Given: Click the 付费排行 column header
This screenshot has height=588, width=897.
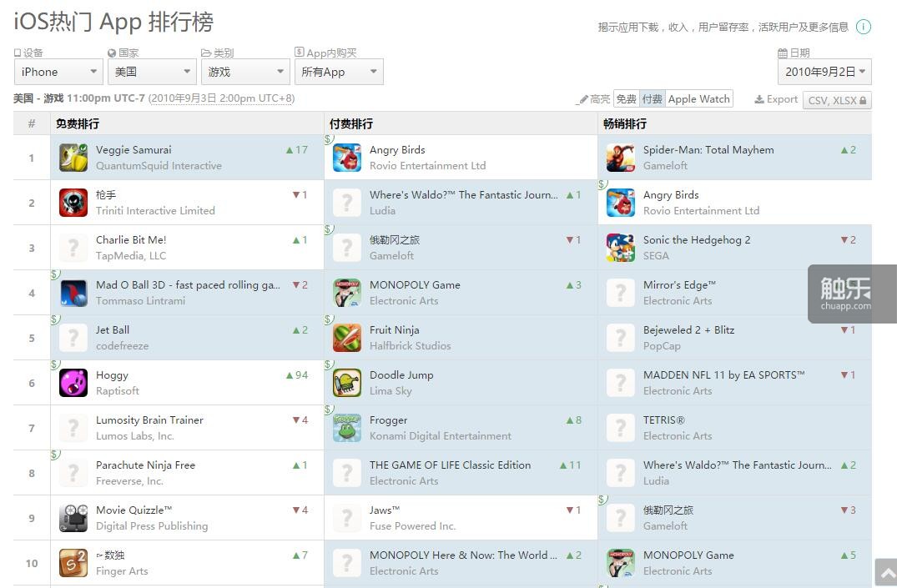Looking at the screenshot, I should [351, 123].
